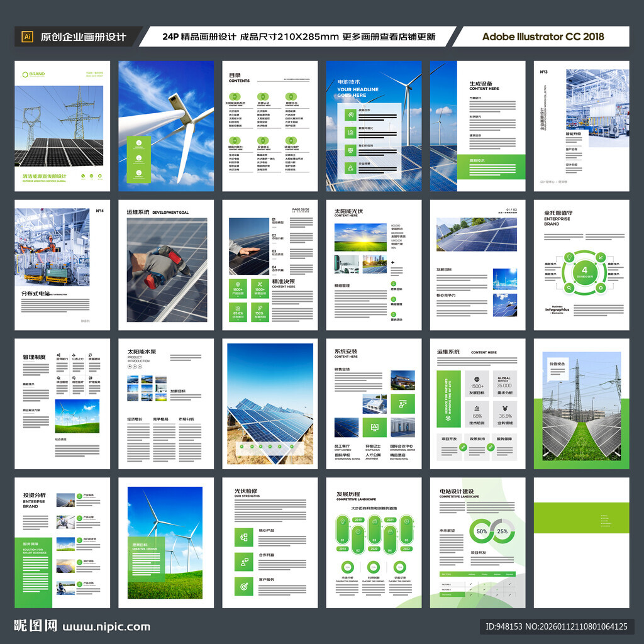This screenshot has height=644, width=644.
Task: Click the gear icon on the 全托管值守 ring
Action: click(601, 287)
